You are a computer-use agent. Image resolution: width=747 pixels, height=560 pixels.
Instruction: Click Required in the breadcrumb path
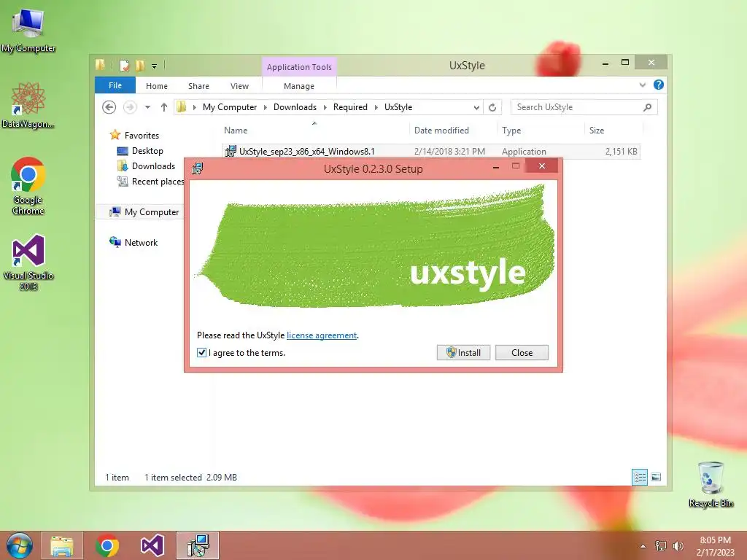[350, 107]
